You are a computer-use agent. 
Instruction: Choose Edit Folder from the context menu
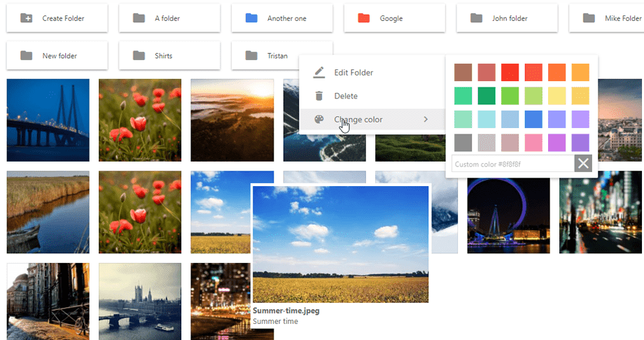tap(353, 72)
